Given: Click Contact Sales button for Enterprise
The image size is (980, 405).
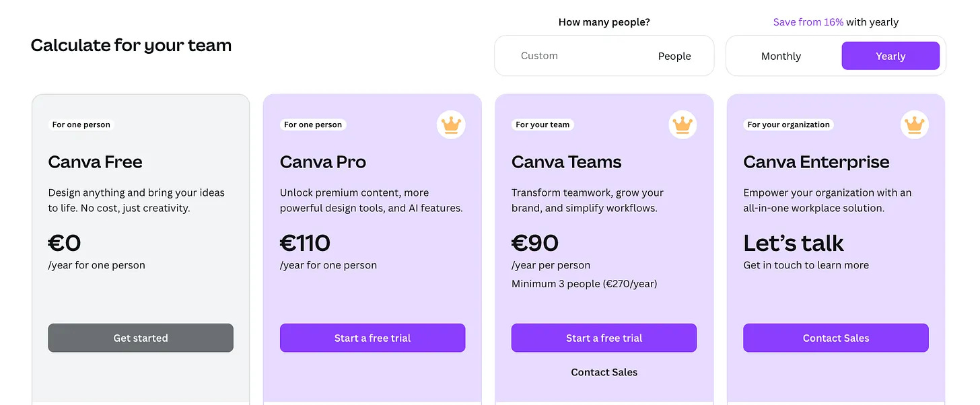Looking at the screenshot, I should pyautogui.click(x=835, y=338).
